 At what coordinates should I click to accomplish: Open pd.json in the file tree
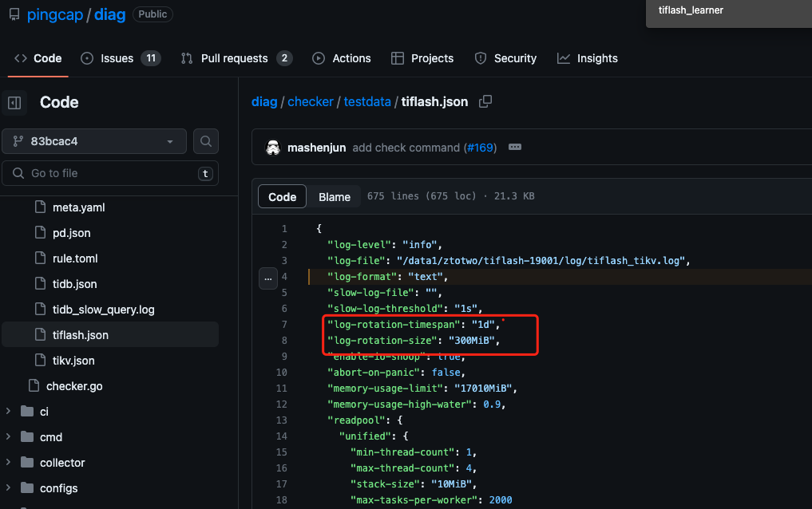(x=72, y=233)
